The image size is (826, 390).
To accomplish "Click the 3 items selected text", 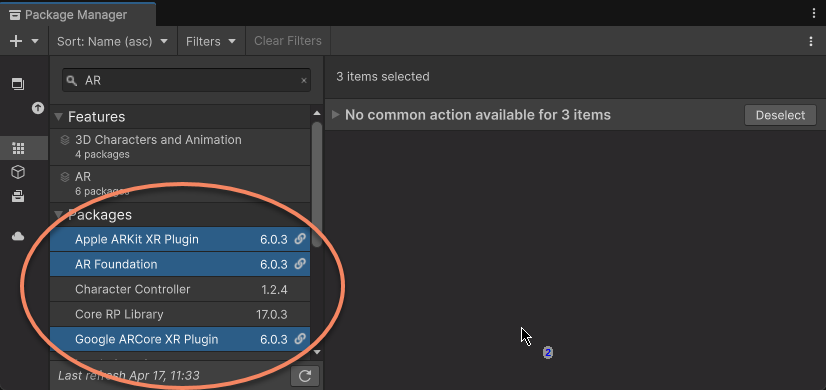I will pyautogui.click(x=383, y=77).
